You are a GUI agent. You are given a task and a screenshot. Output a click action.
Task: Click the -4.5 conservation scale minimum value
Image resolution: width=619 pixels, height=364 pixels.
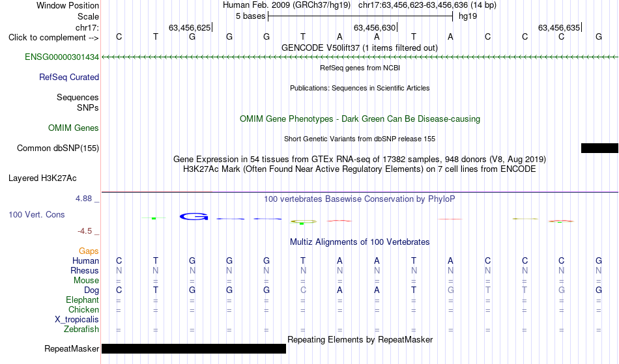click(85, 231)
